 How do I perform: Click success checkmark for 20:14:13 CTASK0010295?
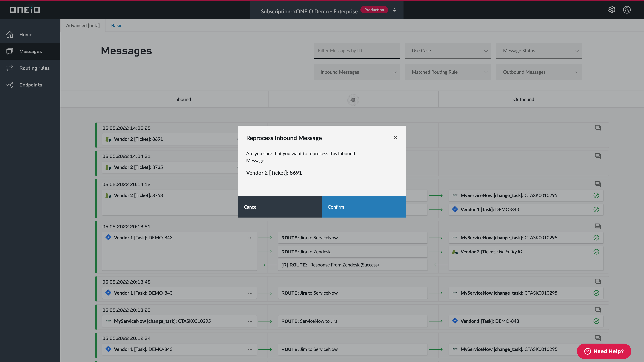(596, 195)
